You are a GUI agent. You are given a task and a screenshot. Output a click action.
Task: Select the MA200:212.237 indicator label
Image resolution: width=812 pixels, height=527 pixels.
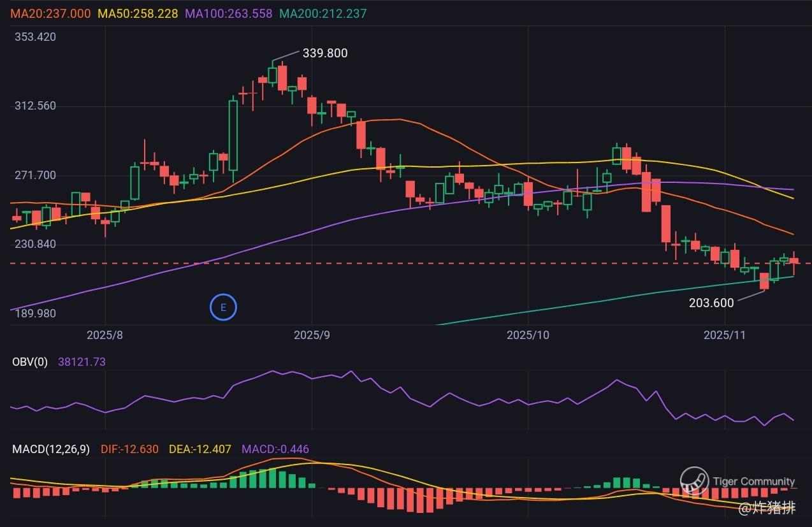click(x=323, y=13)
